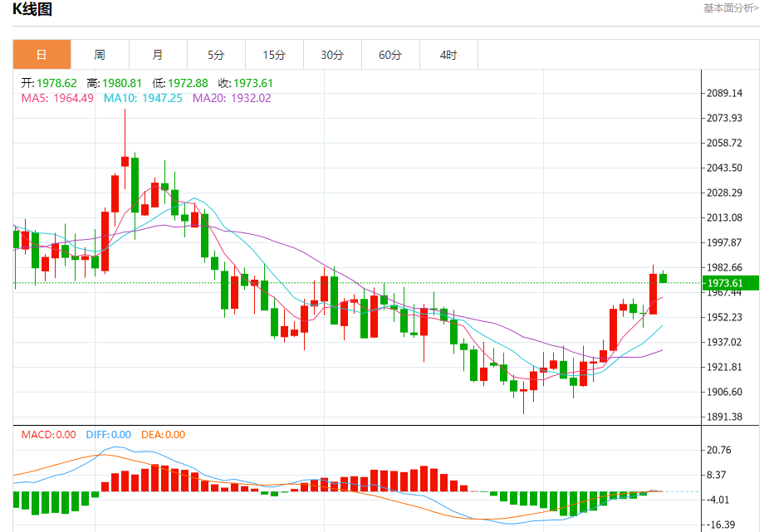Click the 开:1978.62 open value
This screenshot has height=532, width=769.
coord(49,83)
